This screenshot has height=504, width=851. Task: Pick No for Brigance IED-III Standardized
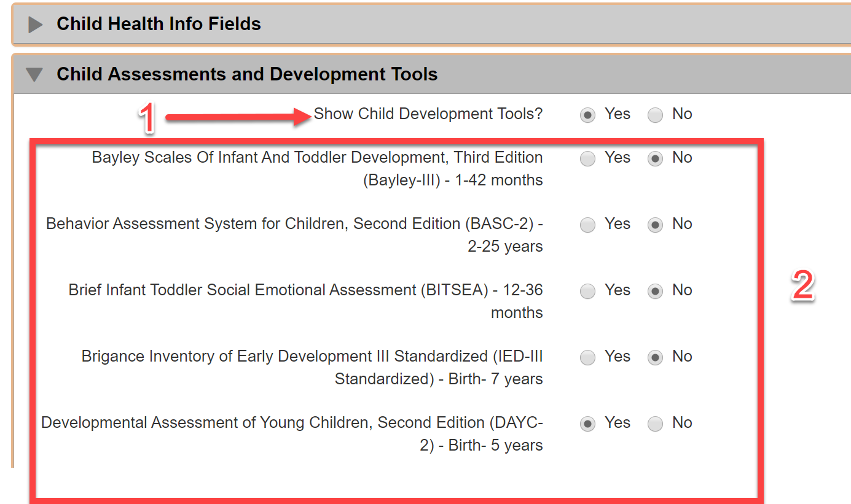(656, 357)
